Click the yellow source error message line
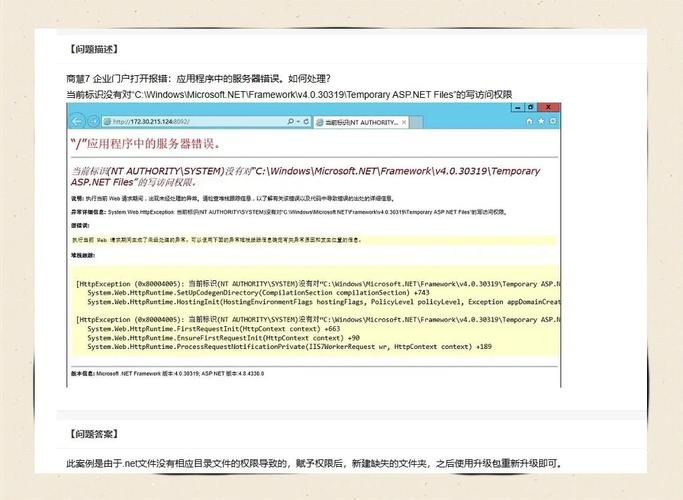 [313, 240]
